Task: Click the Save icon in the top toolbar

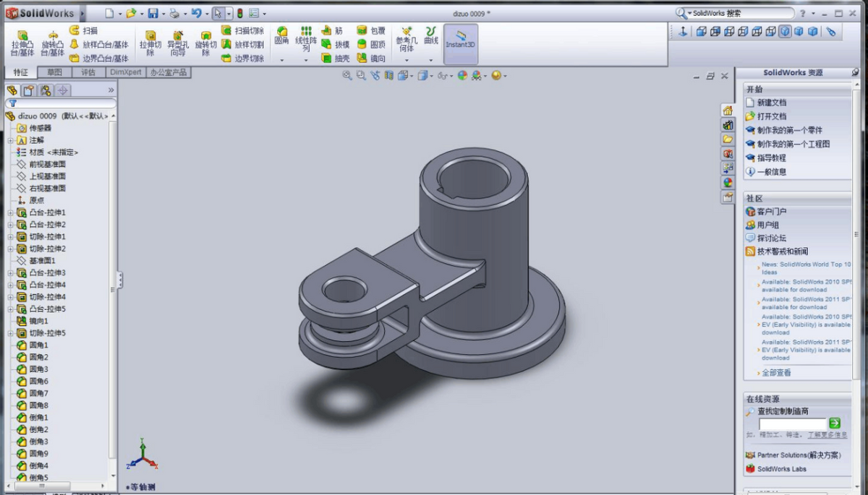Action: tap(153, 13)
